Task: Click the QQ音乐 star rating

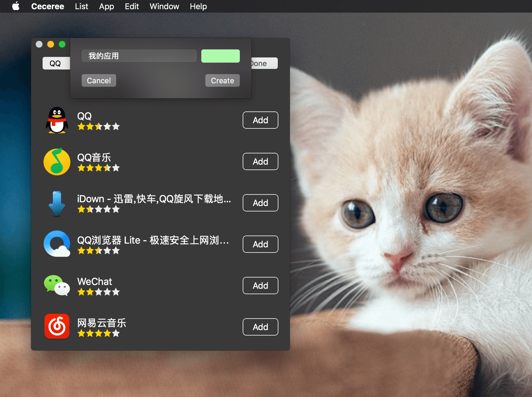Action: click(98, 168)
